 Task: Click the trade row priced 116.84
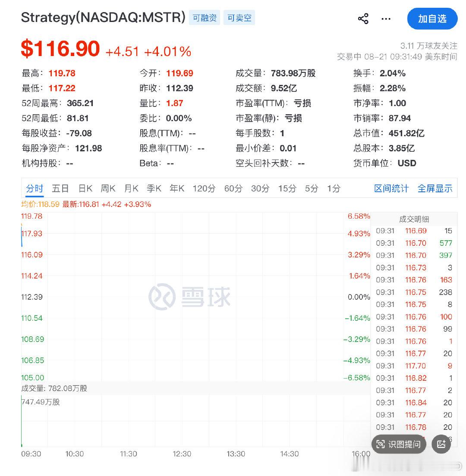click(414, 403)
